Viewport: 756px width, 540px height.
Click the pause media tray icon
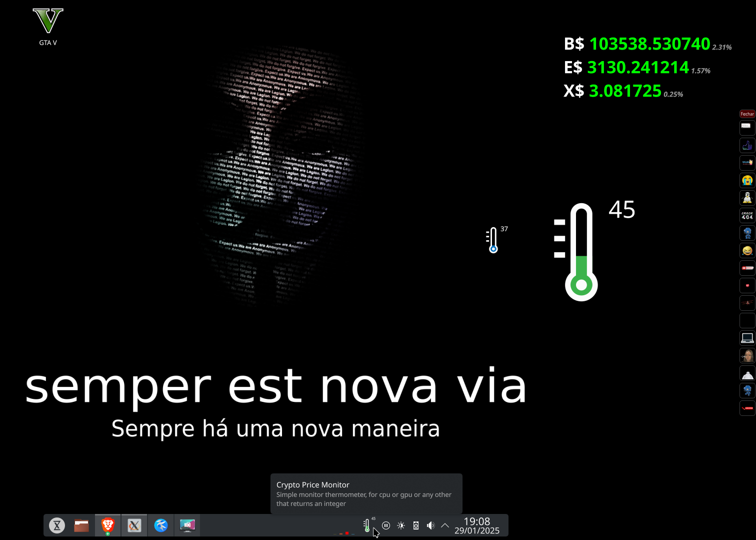pos(386,525)
